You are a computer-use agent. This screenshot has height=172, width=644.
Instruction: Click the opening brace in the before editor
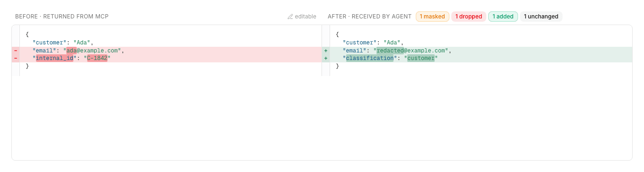click(x=27, y=35)
